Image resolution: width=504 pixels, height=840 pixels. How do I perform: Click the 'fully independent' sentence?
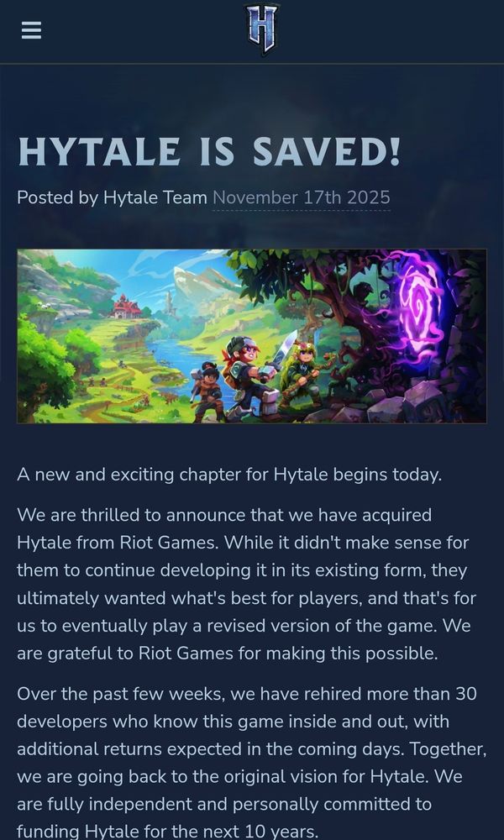pyautogui.click(x=224, y=804)
